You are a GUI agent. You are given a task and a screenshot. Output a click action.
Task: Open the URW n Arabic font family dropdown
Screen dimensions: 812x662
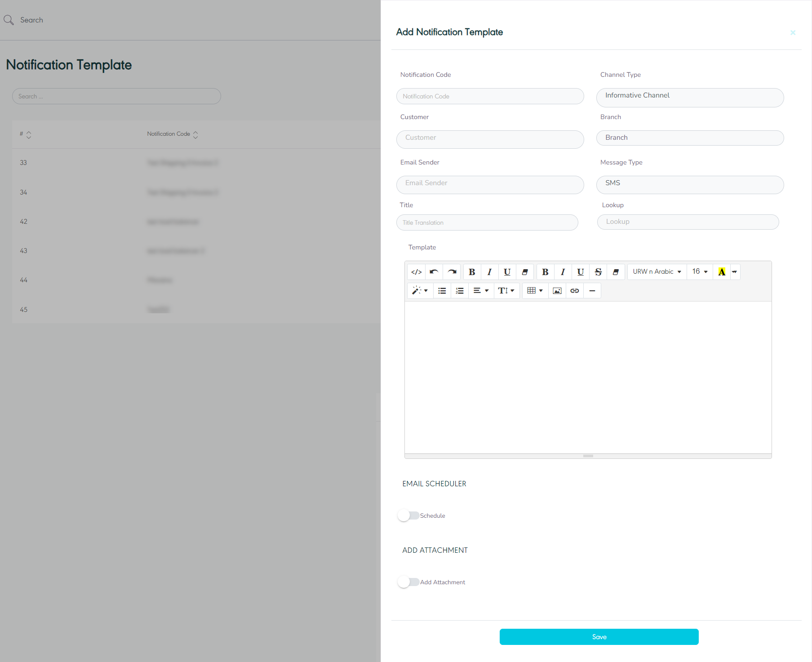point(657,272)
